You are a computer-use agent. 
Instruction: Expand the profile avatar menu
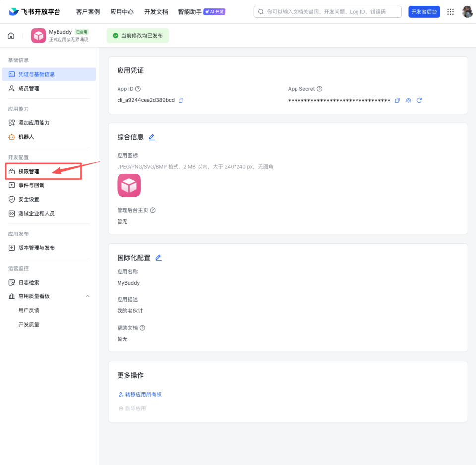click(467, 11)
